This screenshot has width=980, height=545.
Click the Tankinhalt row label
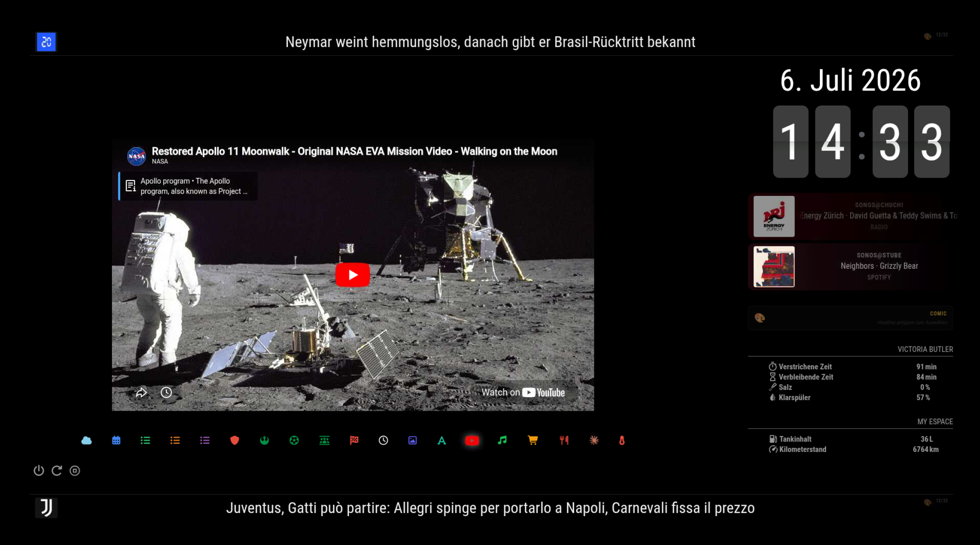[795, 439]
